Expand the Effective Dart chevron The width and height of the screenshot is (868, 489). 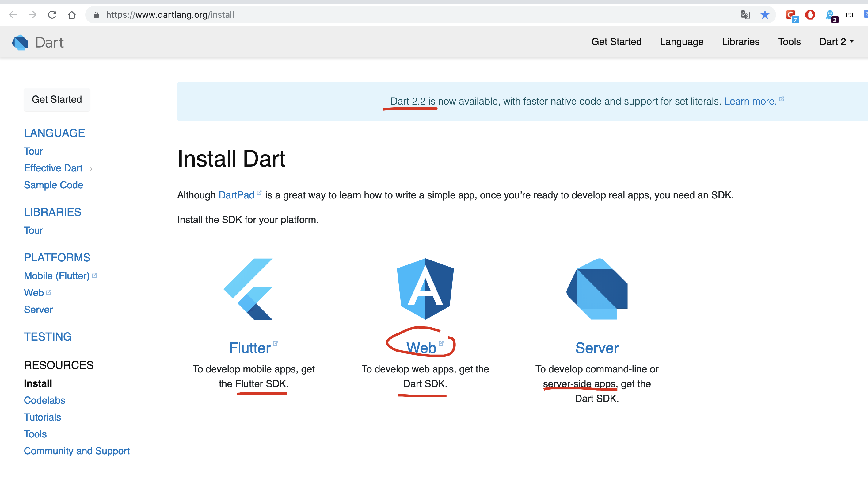(91, 169)
